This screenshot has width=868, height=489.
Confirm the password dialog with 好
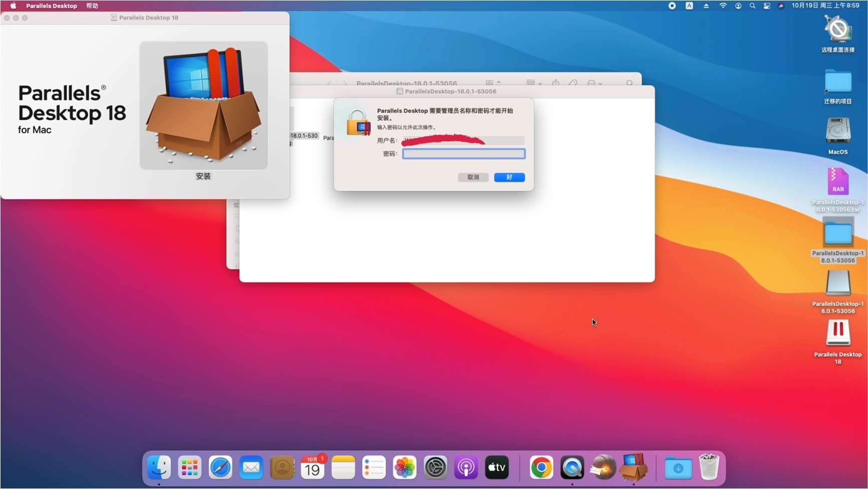[509, 178]
